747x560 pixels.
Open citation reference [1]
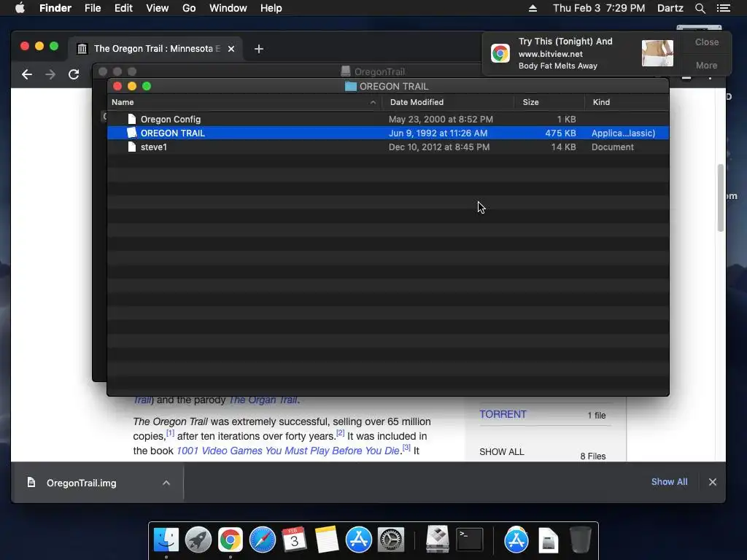click(170, 433)
